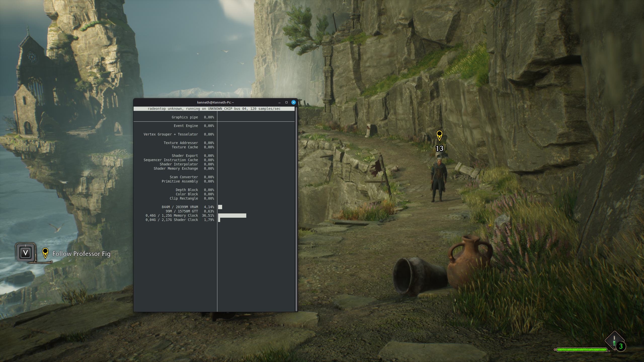Click the yellow waypoint marker above 13
The image size is (644, 362).
(439, 135)
